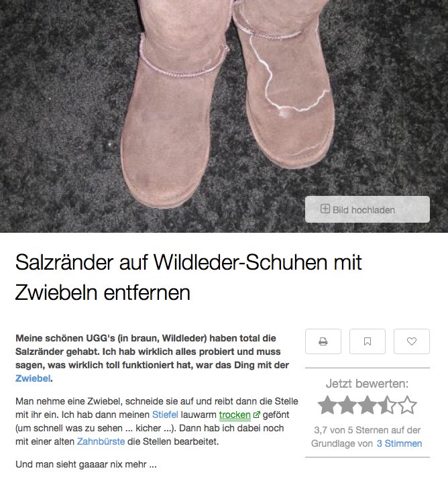Viewport: 448px width, 485px height.
Task: Click the printer icon button
Action: tap(323, 341)
